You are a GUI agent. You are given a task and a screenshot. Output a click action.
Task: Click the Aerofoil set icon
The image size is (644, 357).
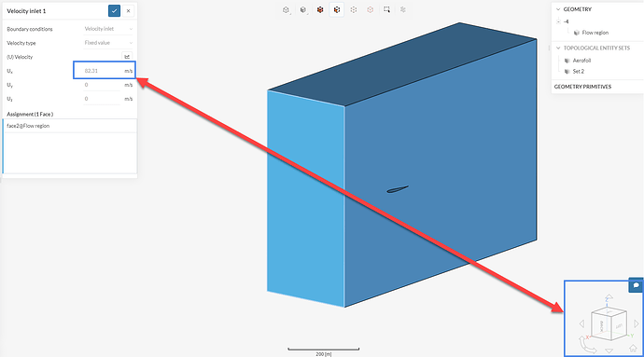coord(567,61)
